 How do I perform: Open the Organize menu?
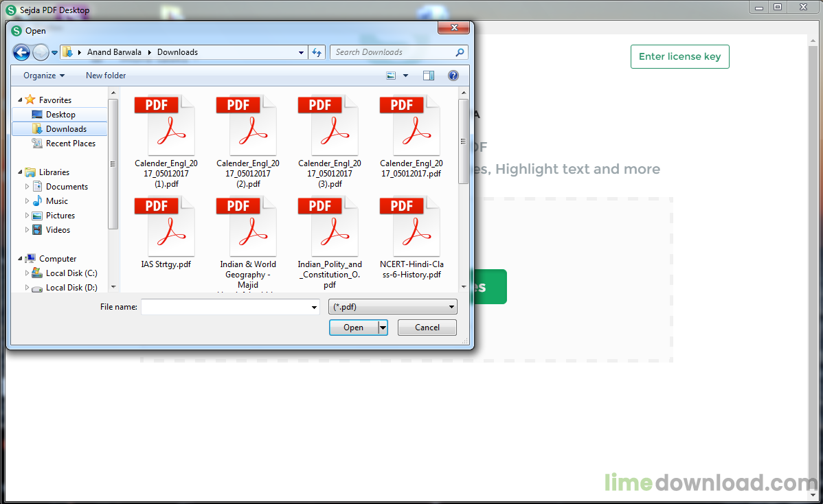pos(44,76)
